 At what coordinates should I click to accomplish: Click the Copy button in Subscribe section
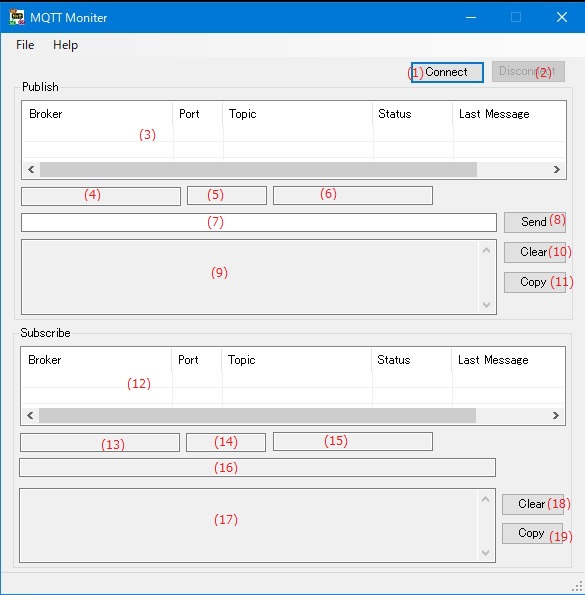click(x=533, y=534)
